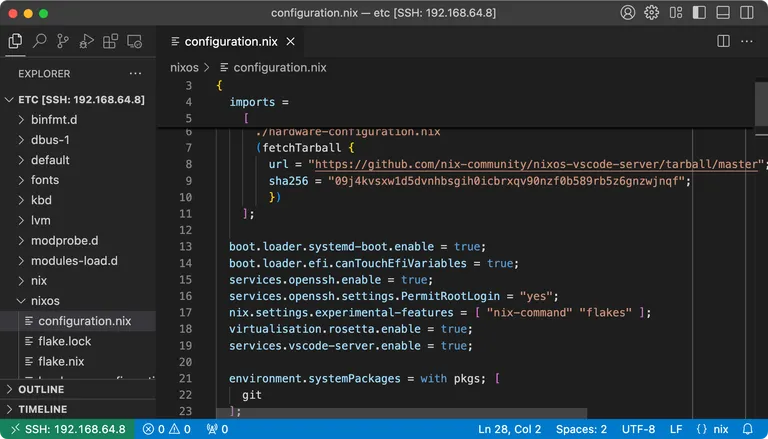Expand the kbd folder
Screen dimensions: 768x439
78,200
